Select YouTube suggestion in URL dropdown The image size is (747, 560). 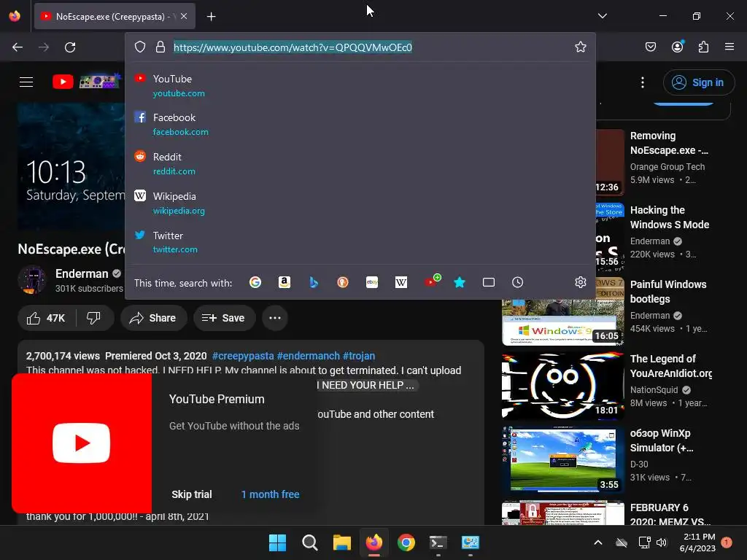[360, 86]
